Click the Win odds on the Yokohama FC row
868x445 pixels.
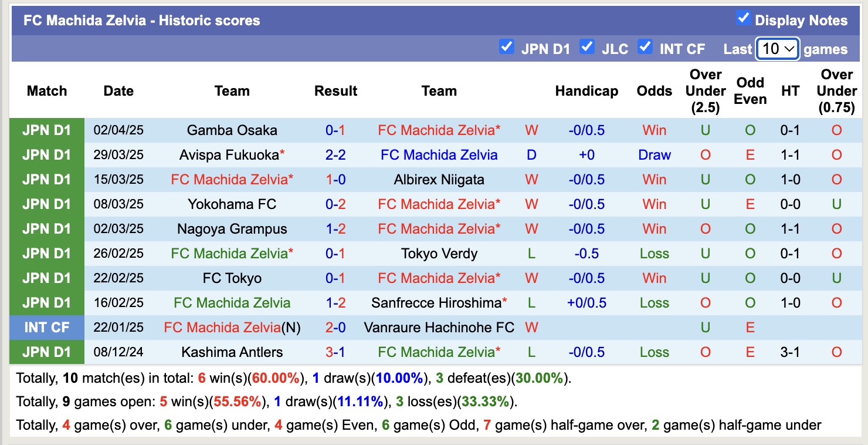click(654, 204)
